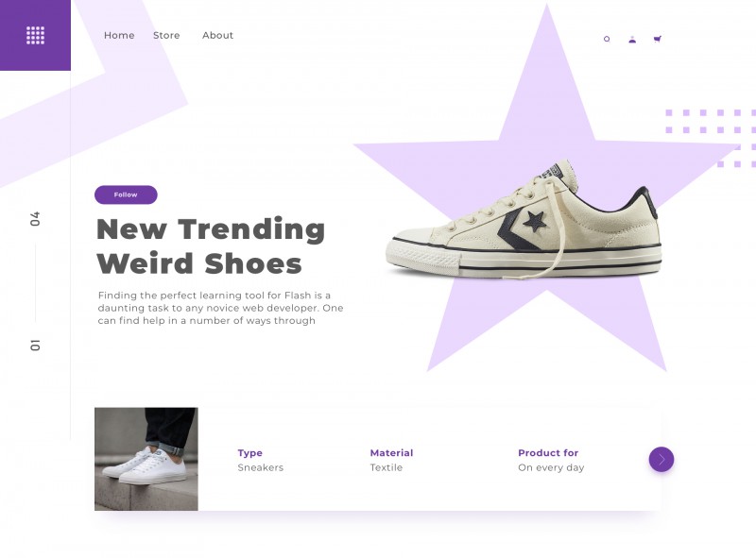Click the purple round next arrow button

tap(661, 459)
